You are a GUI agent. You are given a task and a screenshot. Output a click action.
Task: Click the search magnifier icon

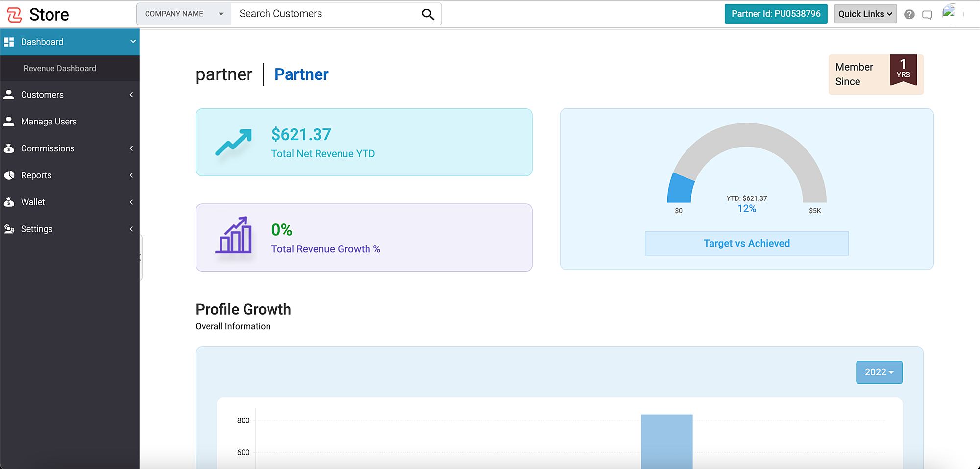point(428,14)
